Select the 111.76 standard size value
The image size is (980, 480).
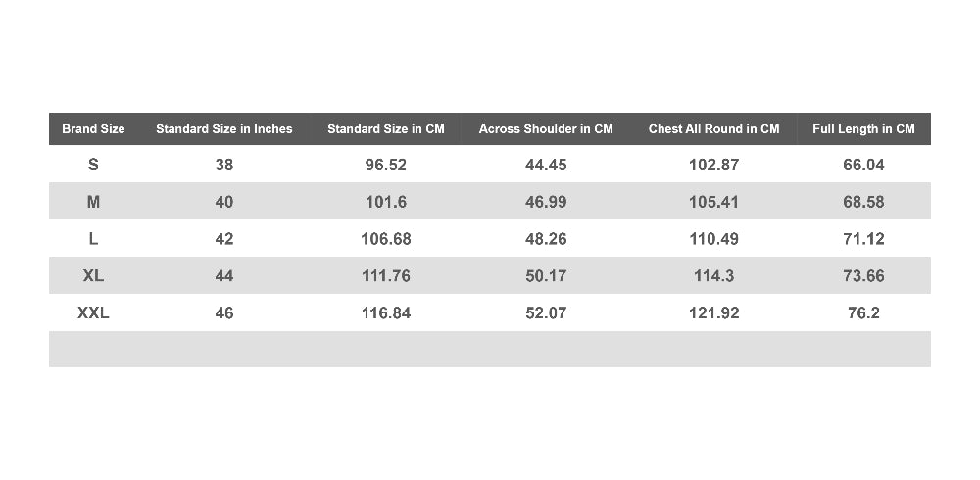point(385,275)
